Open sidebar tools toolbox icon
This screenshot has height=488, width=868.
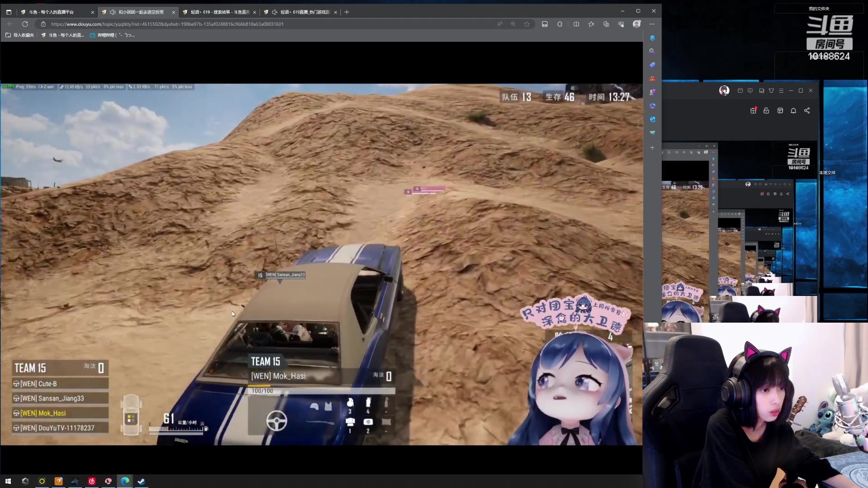(x=652, y=79)
